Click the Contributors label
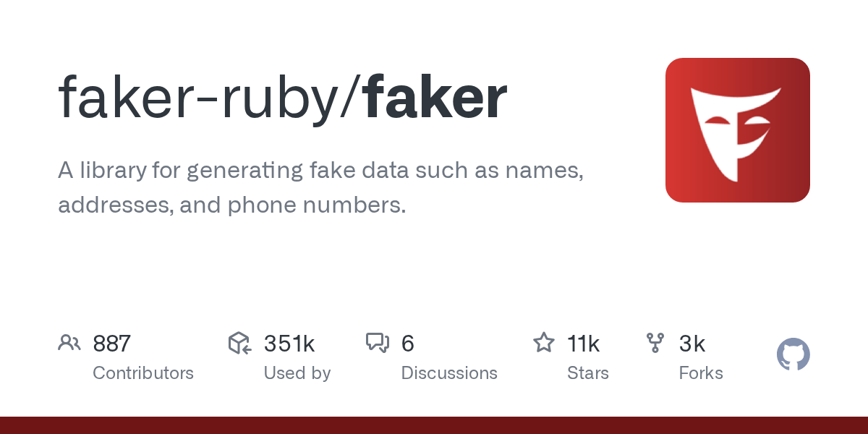Screen dimensions: 868x434 click(143, 373)
